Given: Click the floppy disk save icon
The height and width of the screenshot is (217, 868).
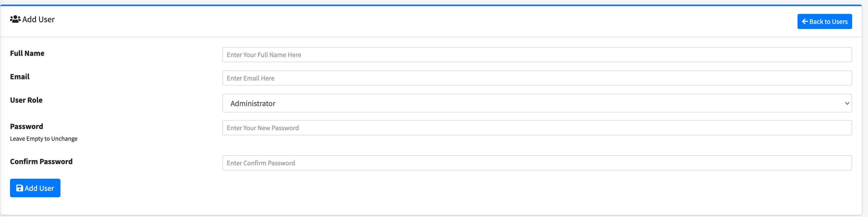Looking at the screenshot, I should pos(20,188).
